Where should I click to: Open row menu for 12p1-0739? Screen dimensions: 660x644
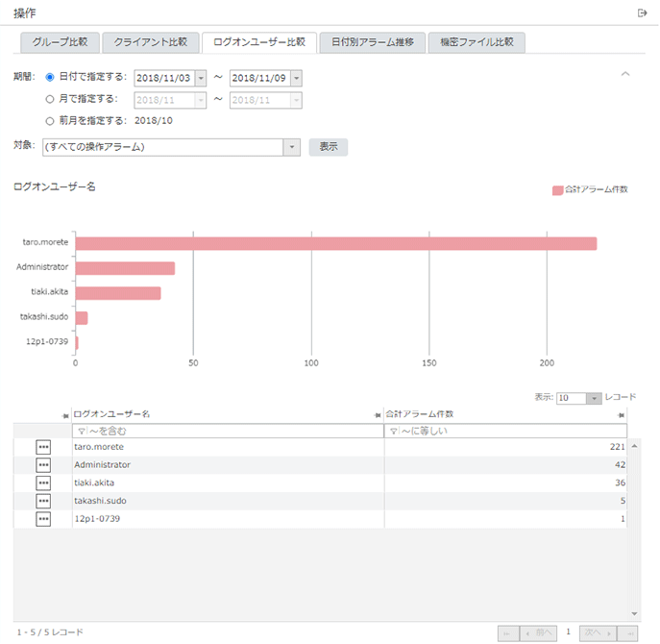click(43, 519)
